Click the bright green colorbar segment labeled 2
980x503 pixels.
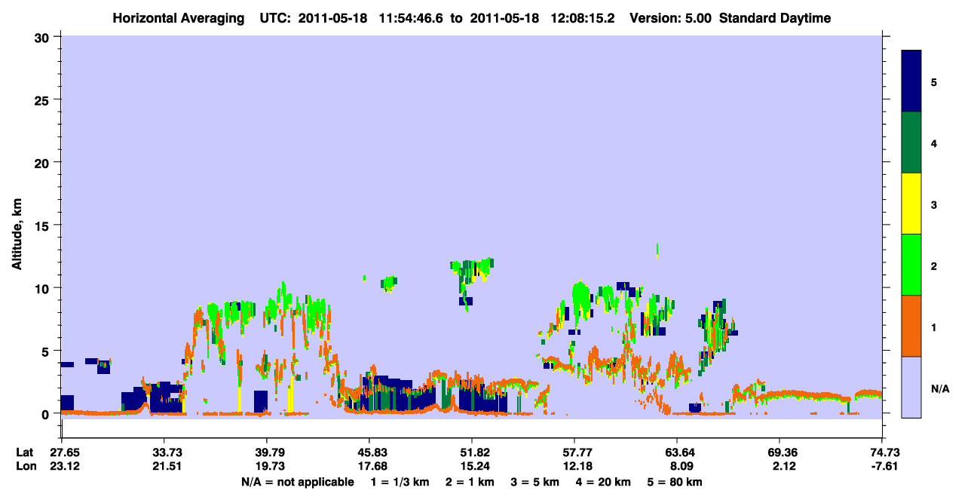(x=911, y=265)
